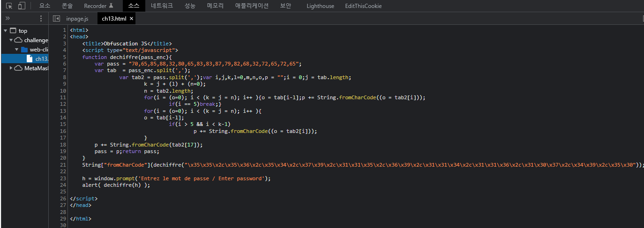Open the 메모리 (Memory) tab
The height and width of the screenshot is (228, 644).
pos(215,6)
